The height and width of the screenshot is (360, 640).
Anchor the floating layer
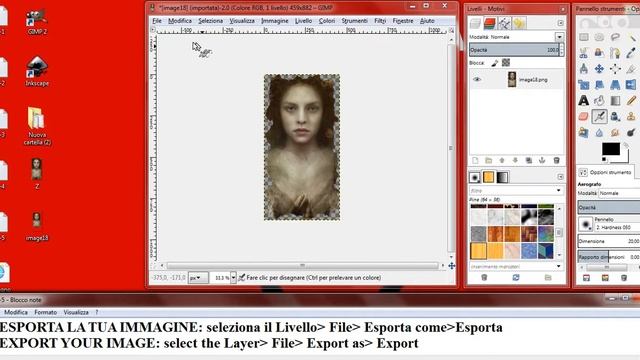[542, 161]
